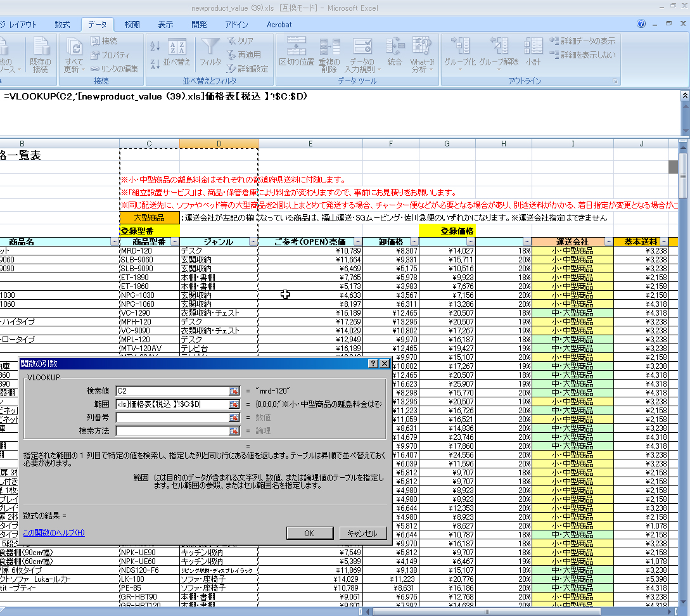Open filter dropdown for ご参考(OPEN)売価 column
Viewport: 690px width, 616px height.
point(358,242)
